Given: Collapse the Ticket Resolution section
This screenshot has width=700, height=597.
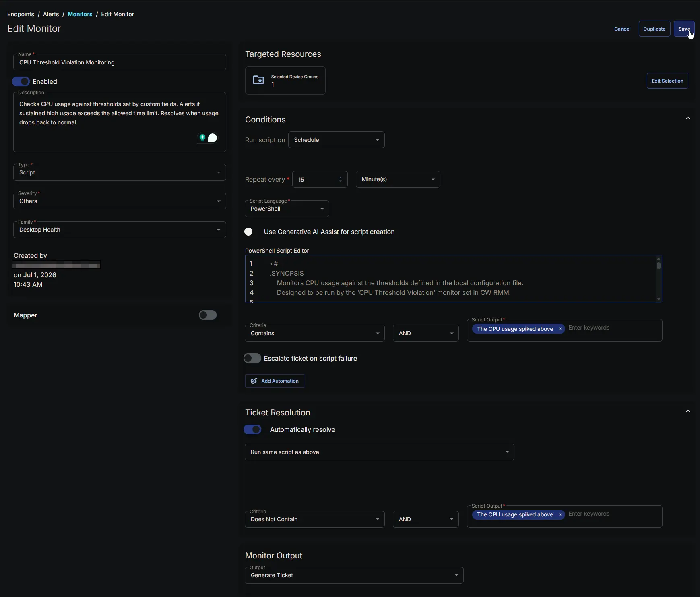Looking at the screenshot, I should pos(688,411).
